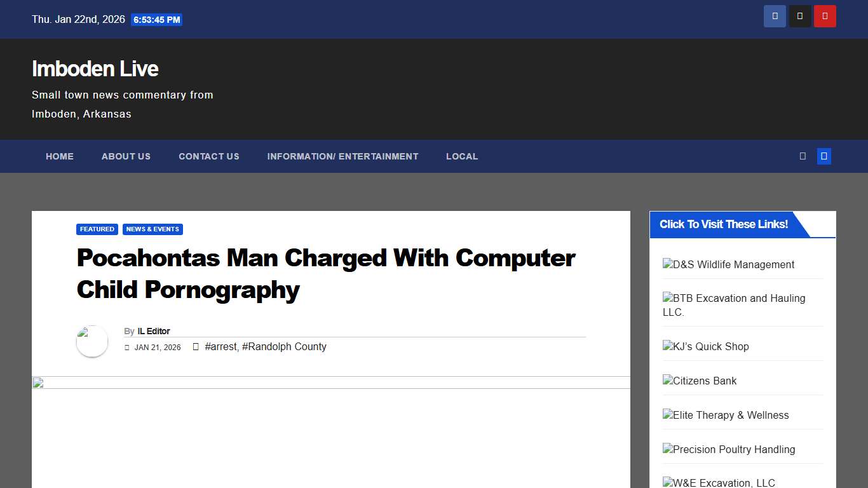Click the FEATURED category badge
This screenshot has width=868, height=488.
coord(97,229)
